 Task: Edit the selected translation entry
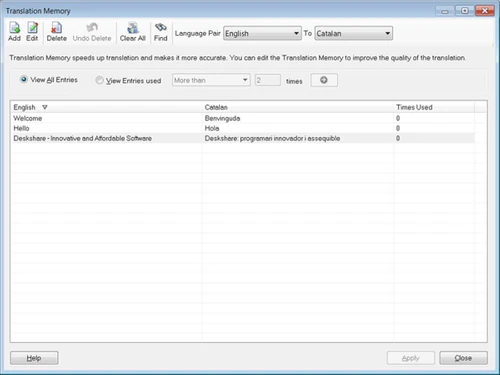[x=32, y=32]
